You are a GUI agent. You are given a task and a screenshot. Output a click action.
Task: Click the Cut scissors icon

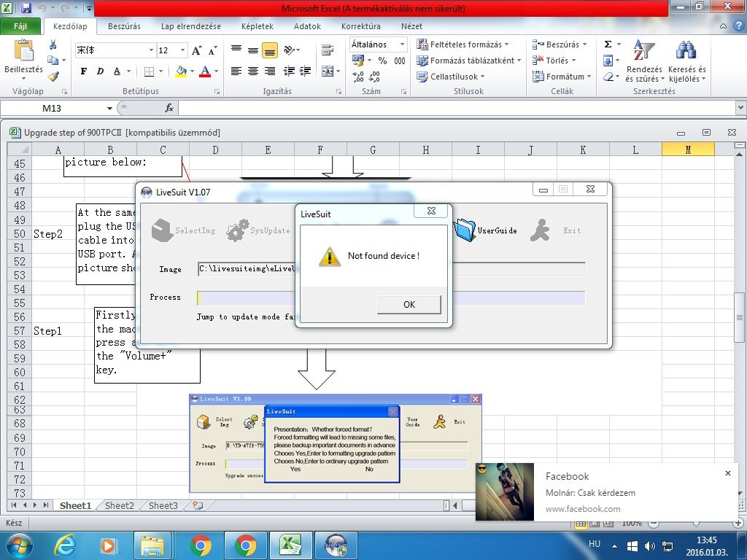point(53,44)
